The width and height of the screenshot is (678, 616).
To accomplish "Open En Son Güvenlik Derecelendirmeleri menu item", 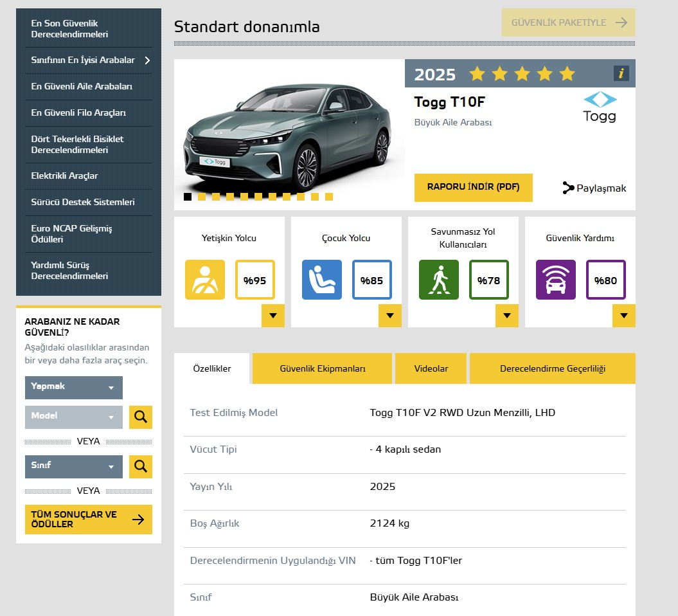I will [x=89, y=28].
